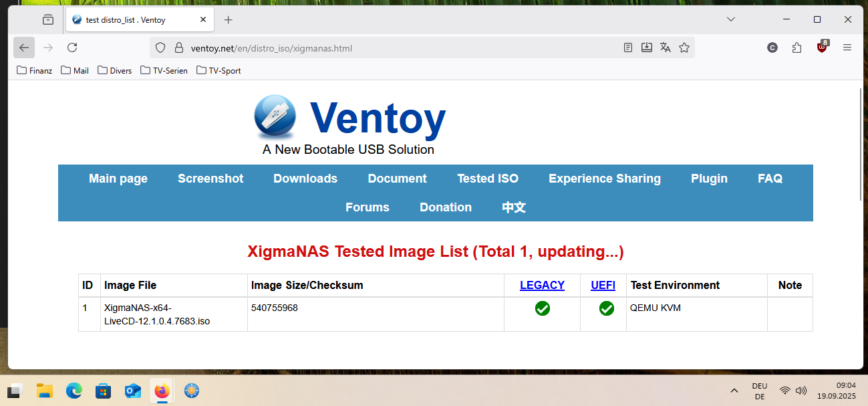This screenshot has width=868, height=406.
Task: Open the Mail bookmarks folder
Action: coord(75,70)
